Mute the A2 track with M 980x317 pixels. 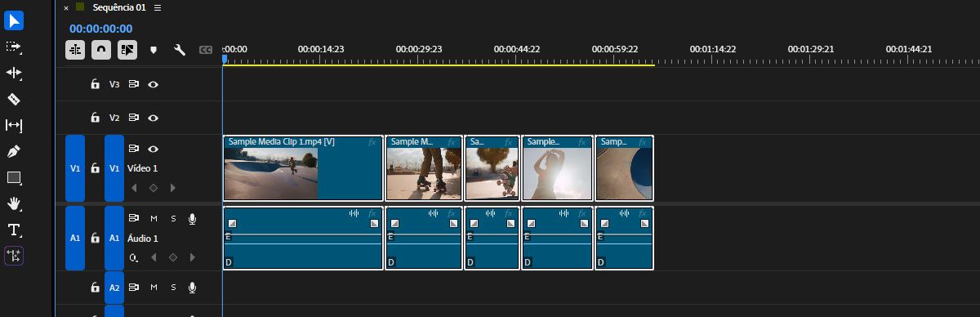click(154, 288)
